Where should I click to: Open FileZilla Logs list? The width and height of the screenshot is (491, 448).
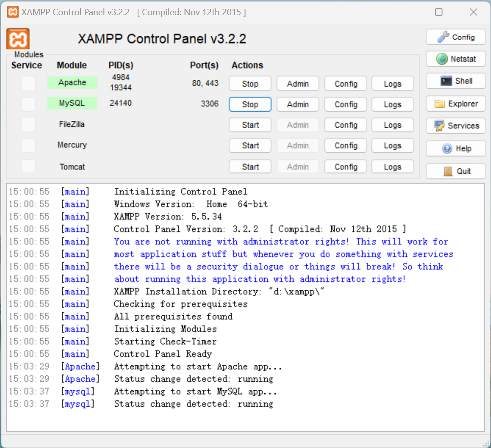point(393,125)
